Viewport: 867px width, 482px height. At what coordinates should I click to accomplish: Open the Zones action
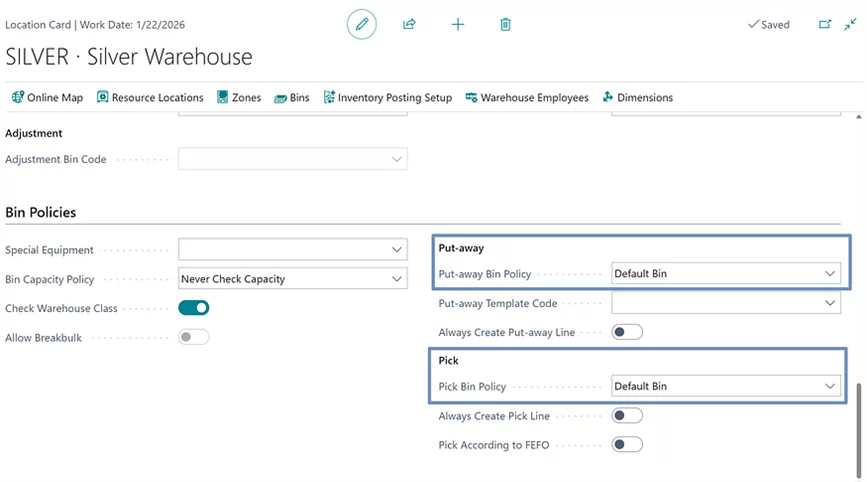[239, 97]
